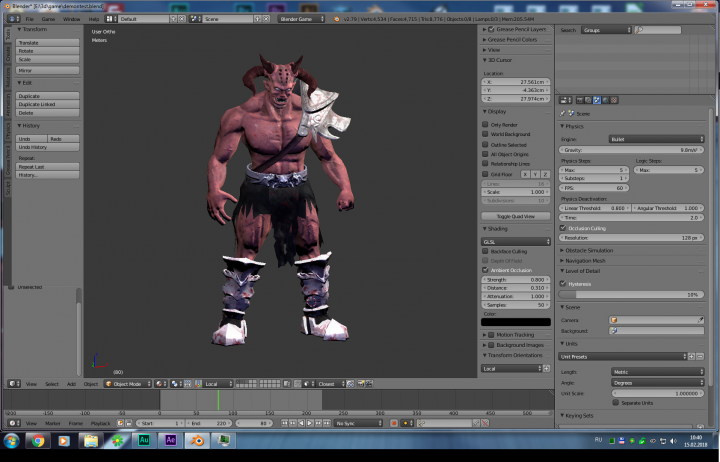Disable the Occlusion Culling checkbox

(x=563, y=228)
